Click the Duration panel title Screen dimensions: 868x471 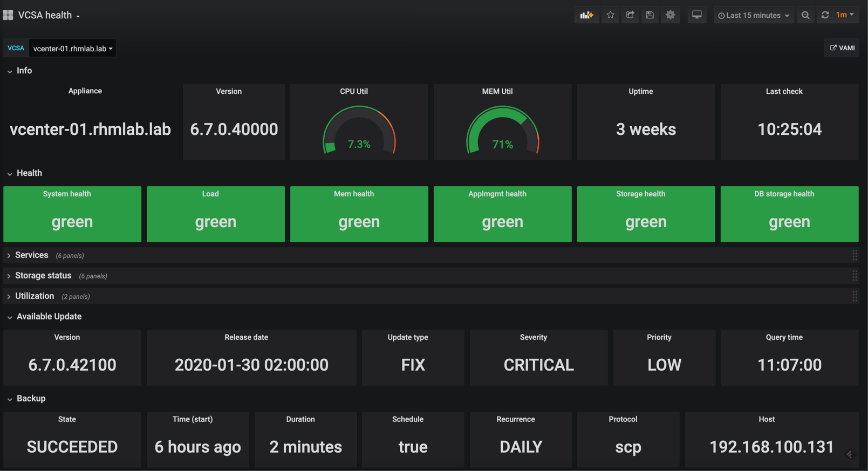(x=300, y=419)
